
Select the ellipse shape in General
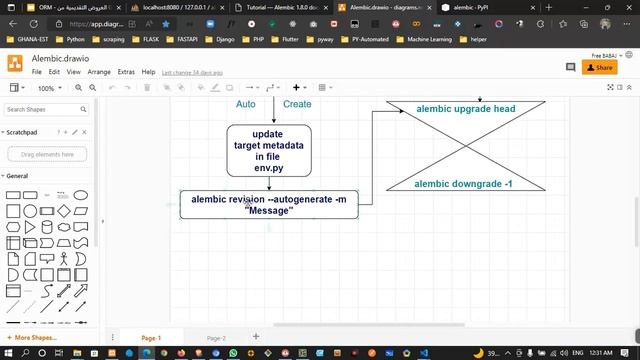coord(80,195)
